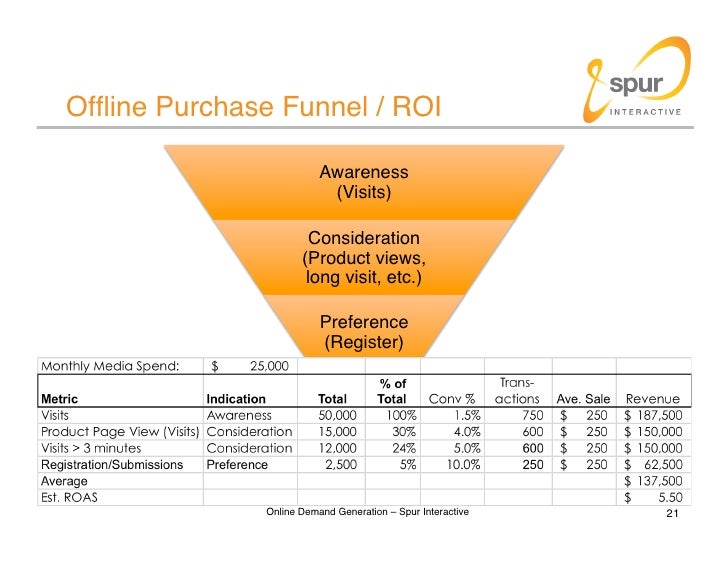Click the $ 62,500 revenue cell
Screen dimensions: 728x563
pyautogui.click(x=653, y=465)
